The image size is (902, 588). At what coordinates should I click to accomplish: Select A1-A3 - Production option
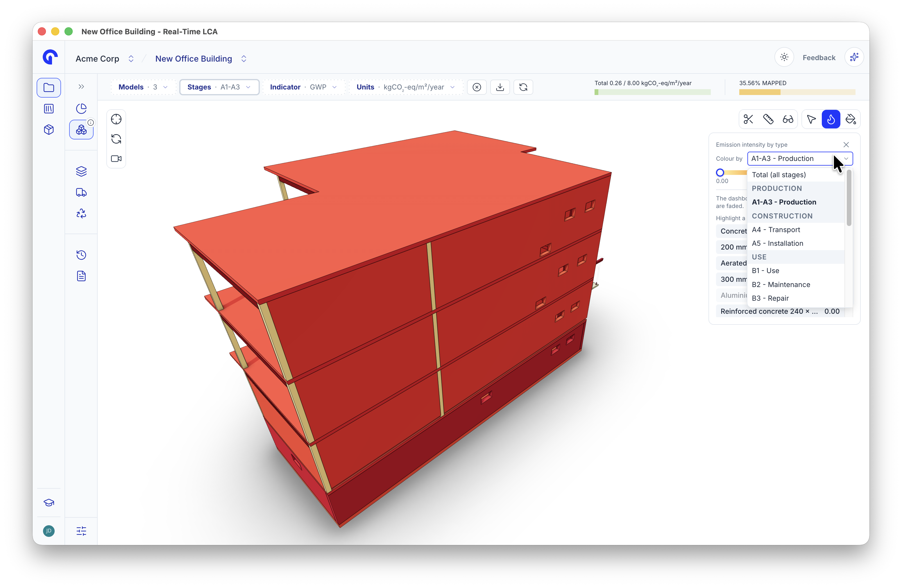tap(796, 202)
